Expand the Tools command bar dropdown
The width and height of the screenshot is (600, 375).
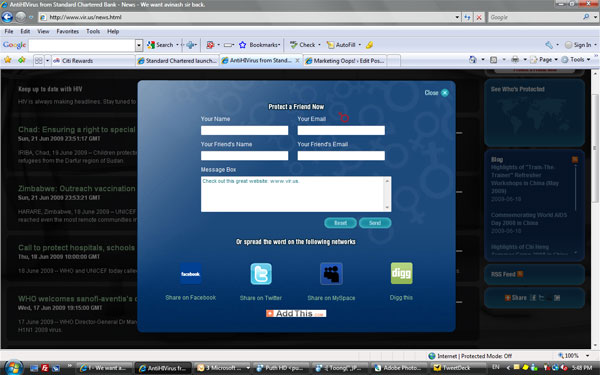(589, 60)
